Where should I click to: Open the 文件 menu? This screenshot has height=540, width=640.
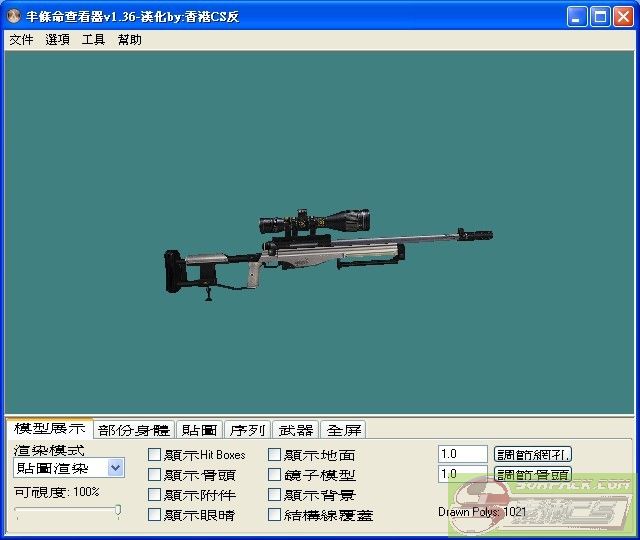[21, 40]
